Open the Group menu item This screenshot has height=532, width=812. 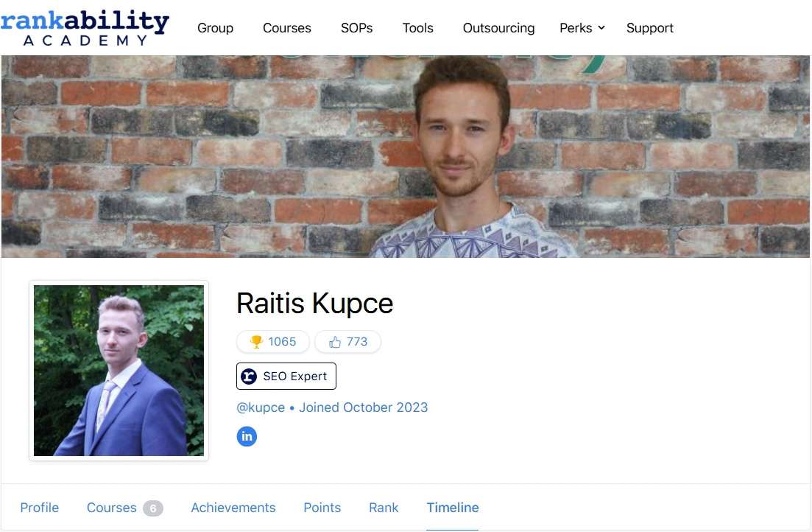(216, 28)
